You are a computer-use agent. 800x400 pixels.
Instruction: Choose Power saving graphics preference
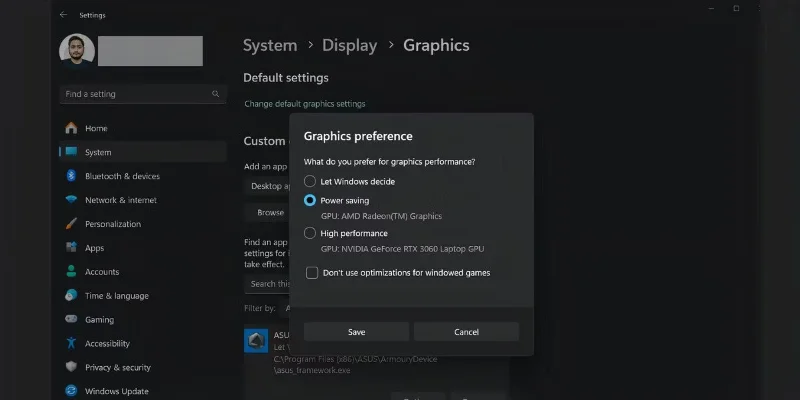click(310, 201)
